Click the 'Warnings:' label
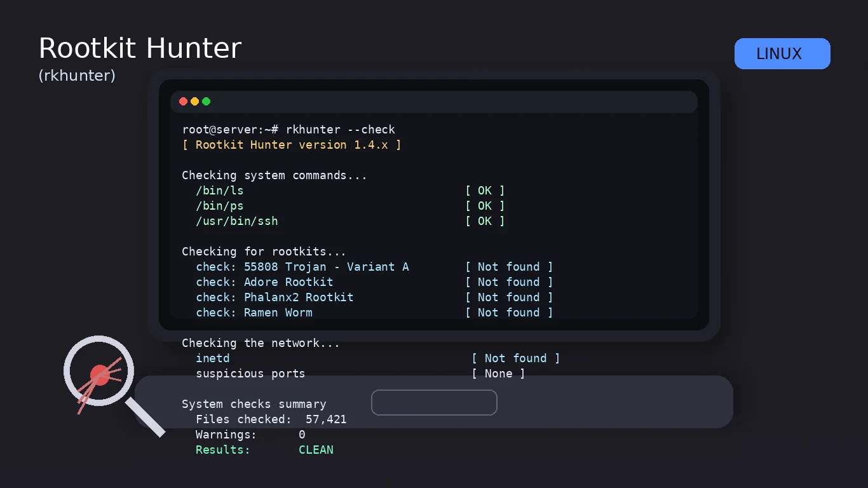 [x=226, y=435]
